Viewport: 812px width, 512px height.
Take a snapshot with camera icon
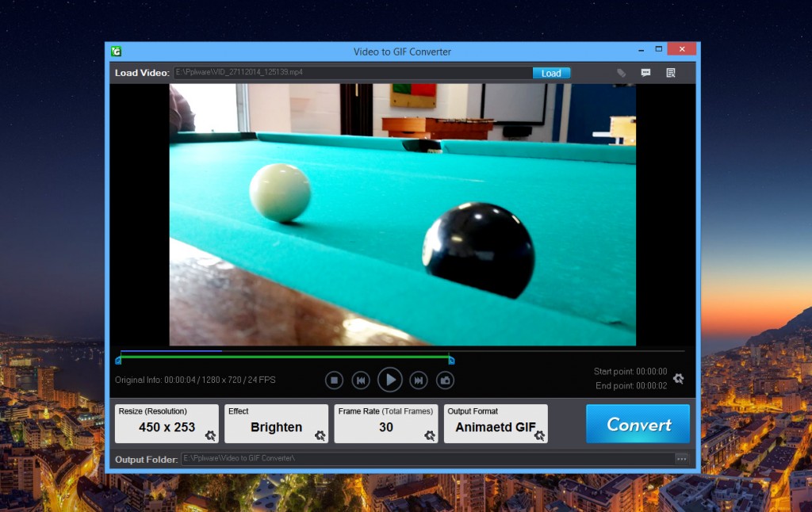[x=445, y=380]
